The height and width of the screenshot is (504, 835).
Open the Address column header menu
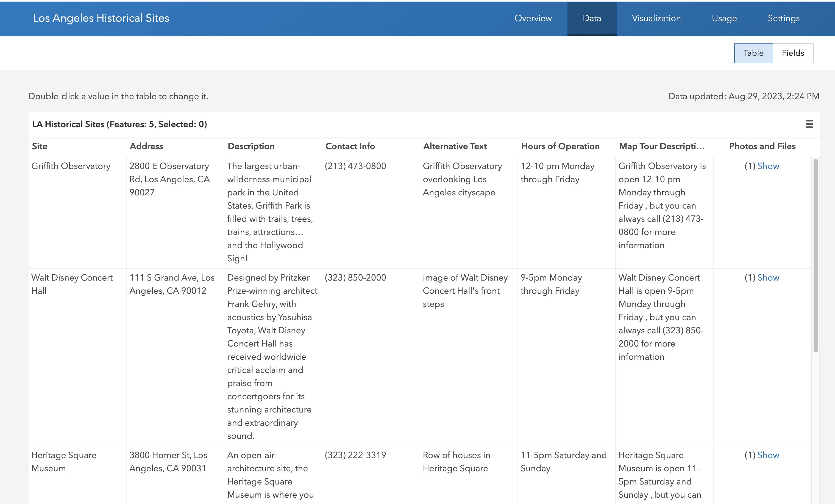click(146, 146)
